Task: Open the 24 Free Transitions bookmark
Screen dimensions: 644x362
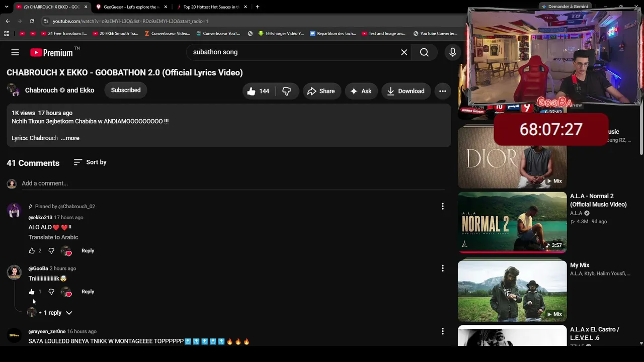Action: 63,34
